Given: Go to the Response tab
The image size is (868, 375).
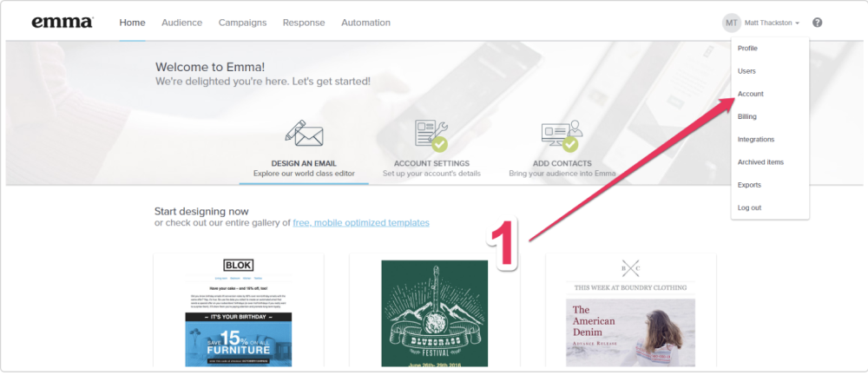Looking at the screenshot, I should point(304,23).
